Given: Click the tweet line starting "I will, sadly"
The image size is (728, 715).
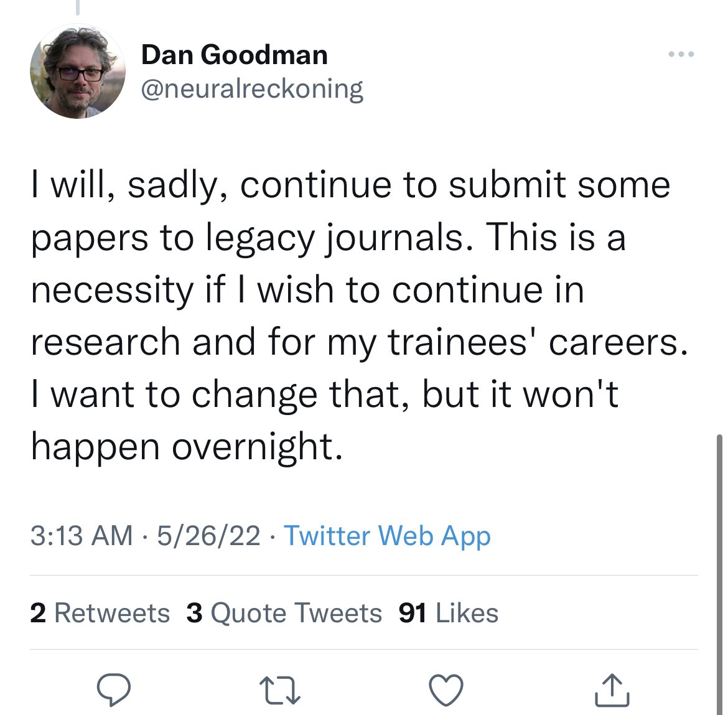Looking at the screenshot, I should (350, 185).
